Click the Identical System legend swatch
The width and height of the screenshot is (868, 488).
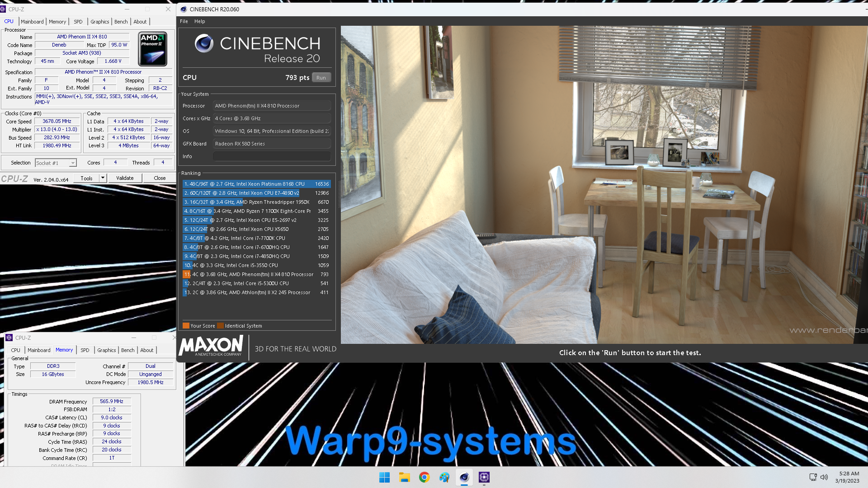pyautogui.click(x=220, y=326)
